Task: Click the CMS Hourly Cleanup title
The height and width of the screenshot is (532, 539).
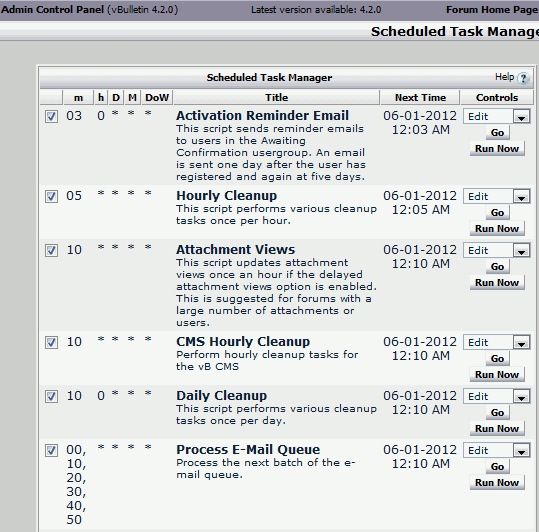Action: click(x=243, y=342)
